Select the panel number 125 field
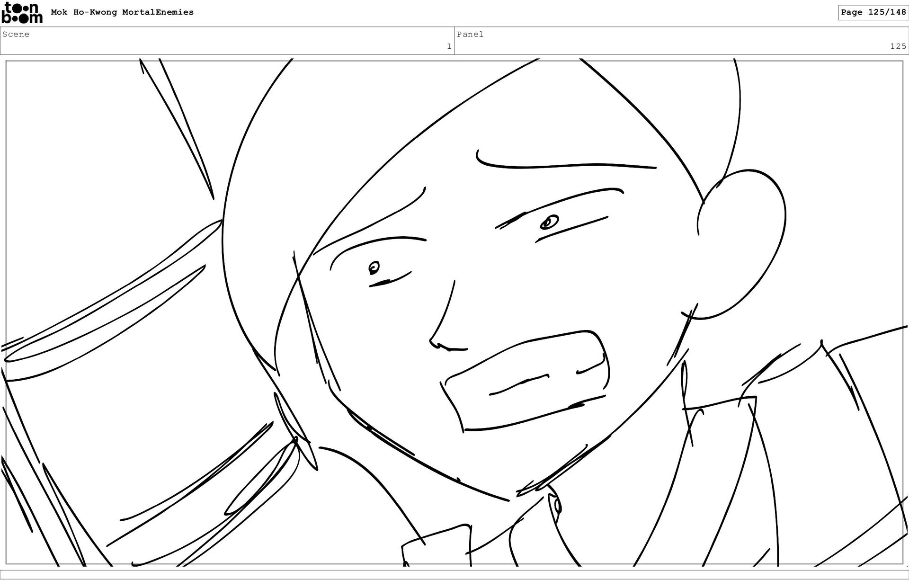 897,46
